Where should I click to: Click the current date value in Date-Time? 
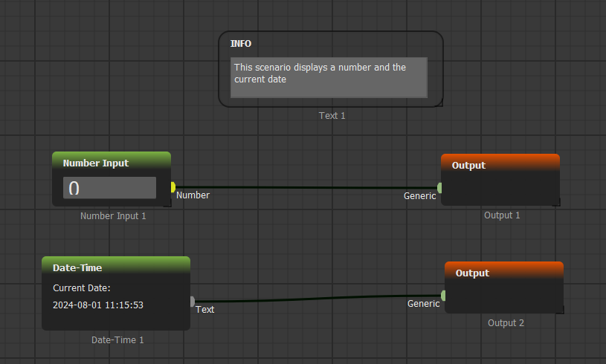point(98,305)
